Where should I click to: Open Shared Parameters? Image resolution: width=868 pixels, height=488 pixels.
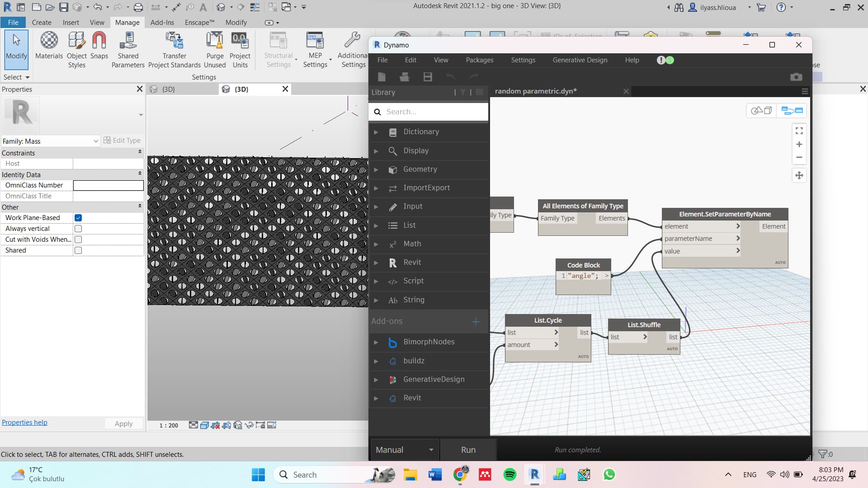coord(128,50)
